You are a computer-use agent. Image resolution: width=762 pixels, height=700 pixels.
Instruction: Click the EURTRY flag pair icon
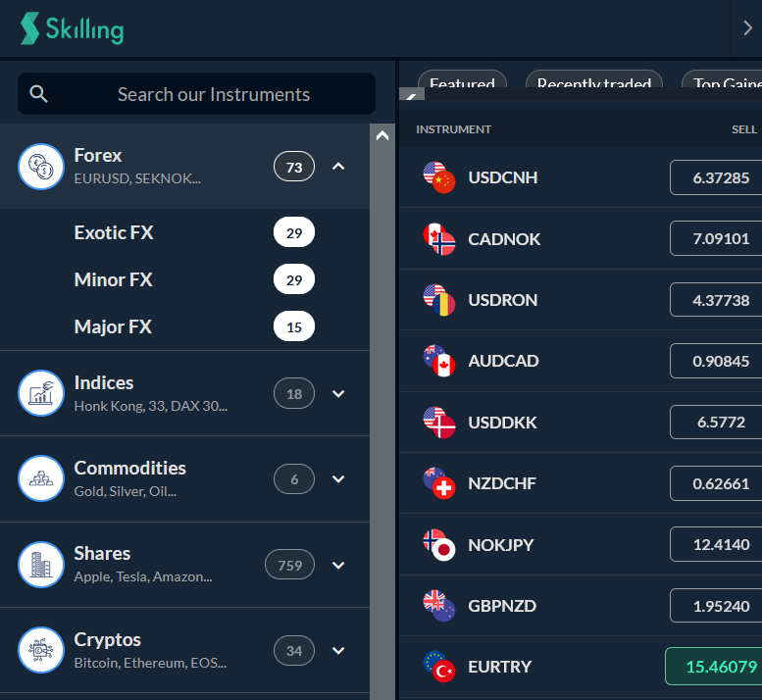pyautogui.click(x=438, y=667)
